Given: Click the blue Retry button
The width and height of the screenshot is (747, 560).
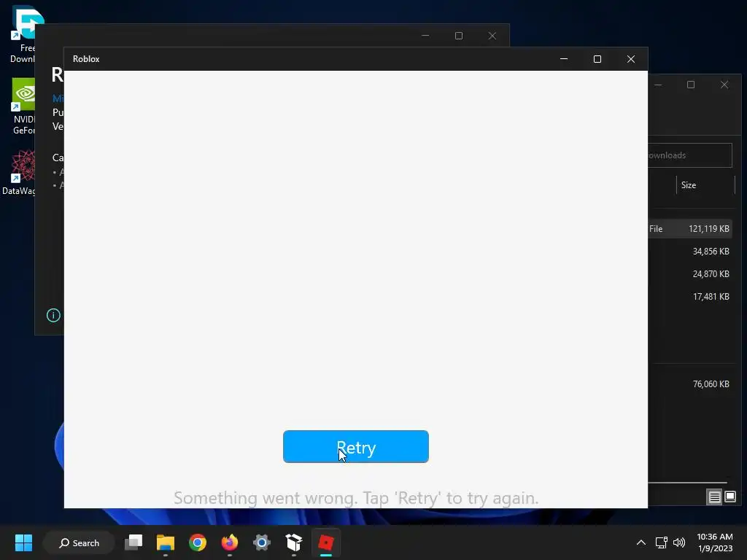Looking at the screenshot, I should [355, 446].
